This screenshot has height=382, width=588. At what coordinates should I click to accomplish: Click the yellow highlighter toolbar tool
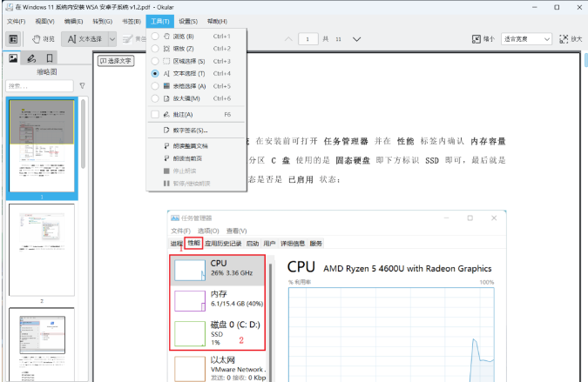(134, 39)
